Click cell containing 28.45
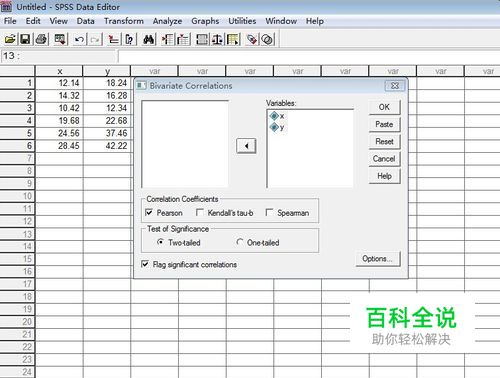Screen dimensions: 500x378 59,146
